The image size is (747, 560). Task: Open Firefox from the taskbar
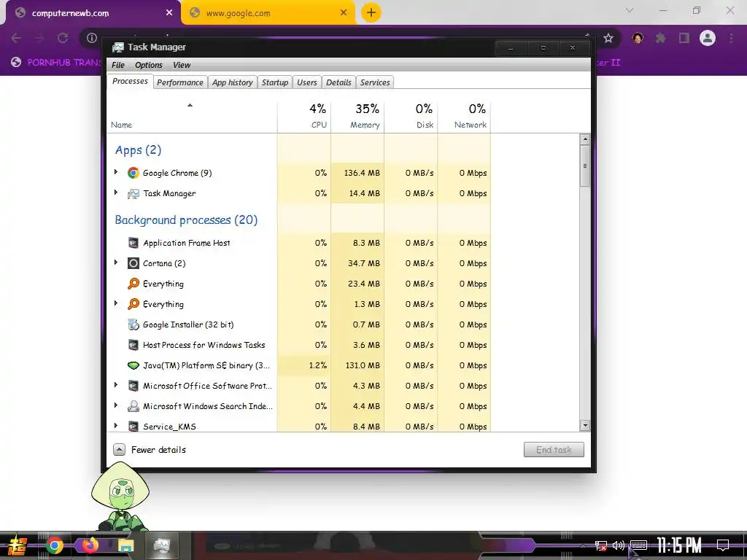(90, 545)
